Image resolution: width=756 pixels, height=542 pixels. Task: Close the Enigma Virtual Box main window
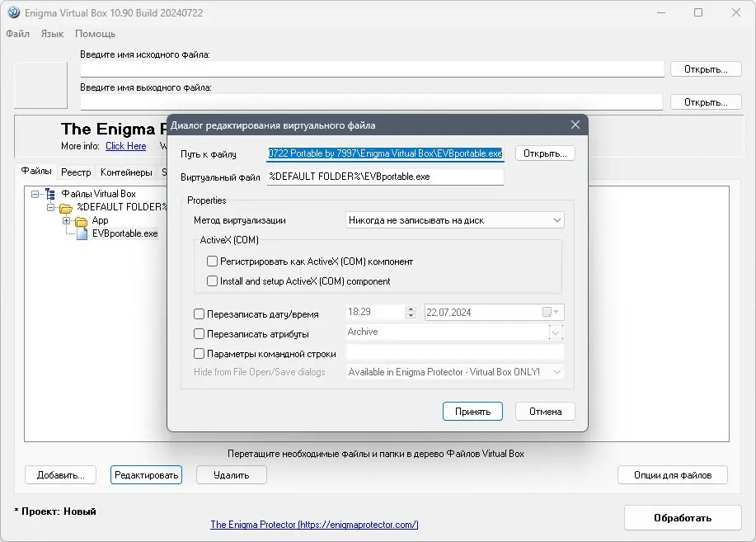(735, 12)
